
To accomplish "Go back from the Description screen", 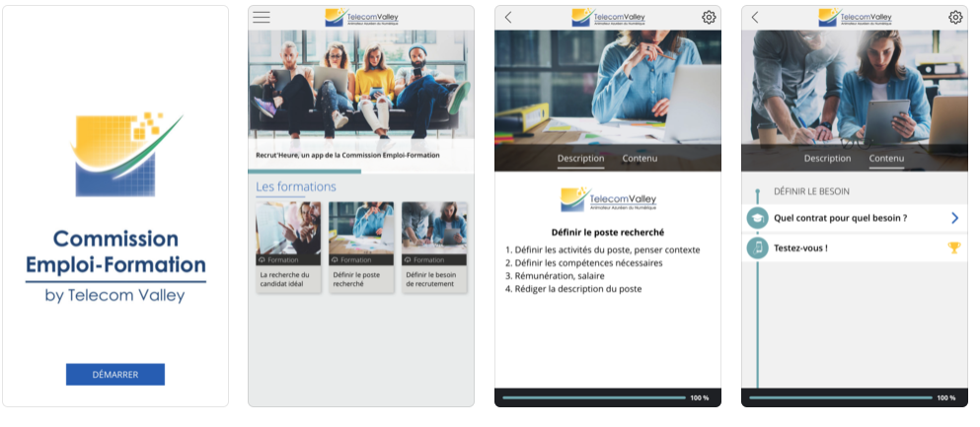I will tap(508, 18).
